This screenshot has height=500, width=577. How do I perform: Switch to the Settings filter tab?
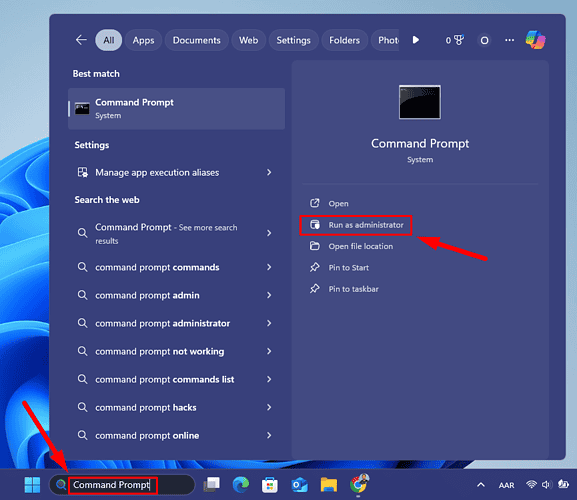[x=293, y=40]
